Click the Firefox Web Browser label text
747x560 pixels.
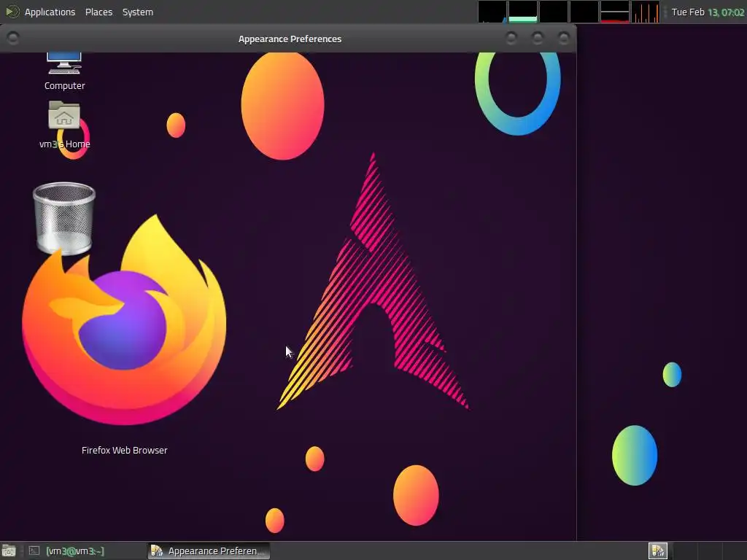[124, 450]
